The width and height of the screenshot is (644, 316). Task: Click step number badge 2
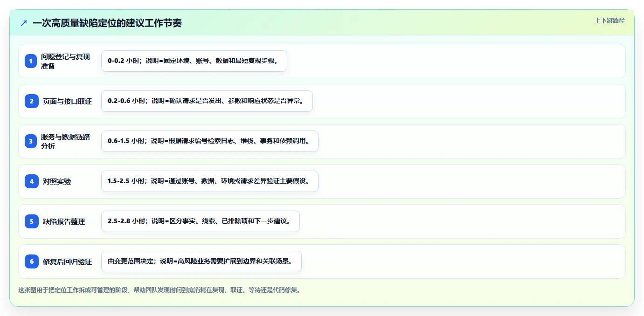(x=32, y=101)
